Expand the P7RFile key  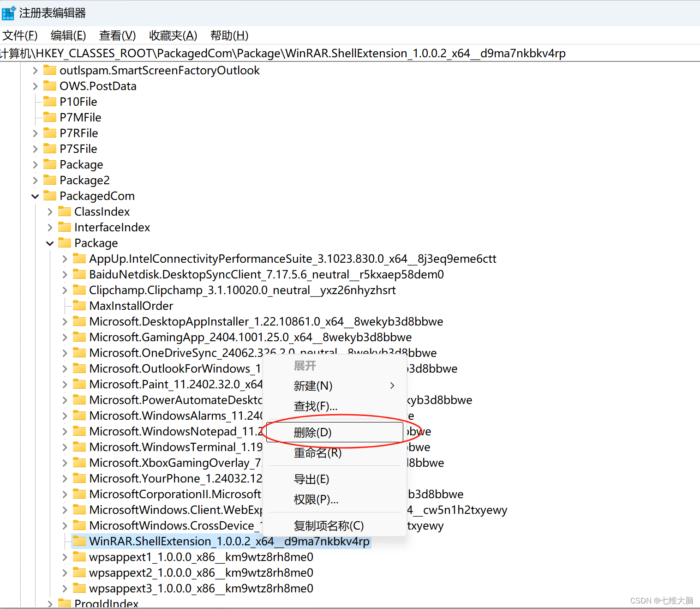(35, 133)
